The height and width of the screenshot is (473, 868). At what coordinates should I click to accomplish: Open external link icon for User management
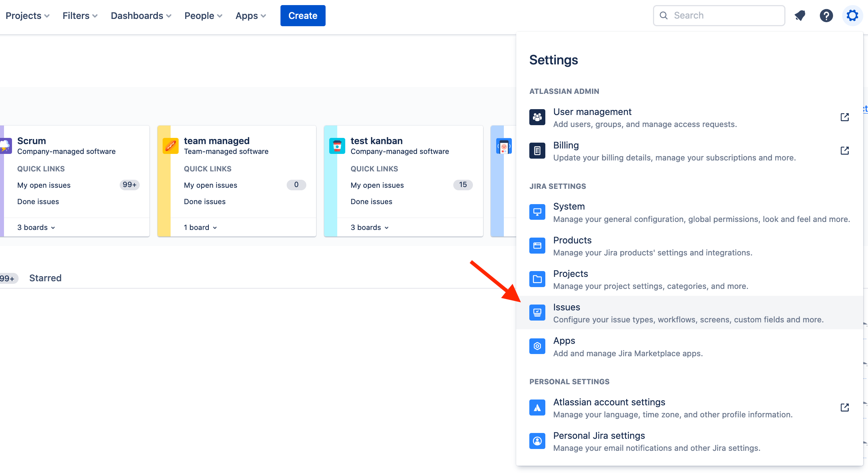[845, 117]
